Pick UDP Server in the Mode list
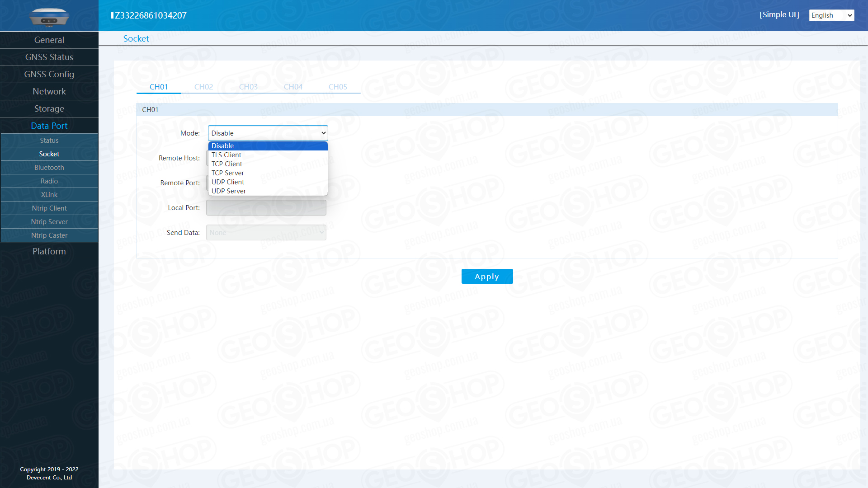 point(229,191)
